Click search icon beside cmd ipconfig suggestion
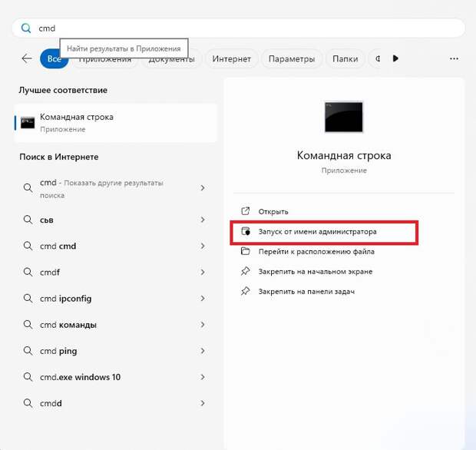Image resolution: width=476 pixels, height=450 pixels. (x=28, y=299)
